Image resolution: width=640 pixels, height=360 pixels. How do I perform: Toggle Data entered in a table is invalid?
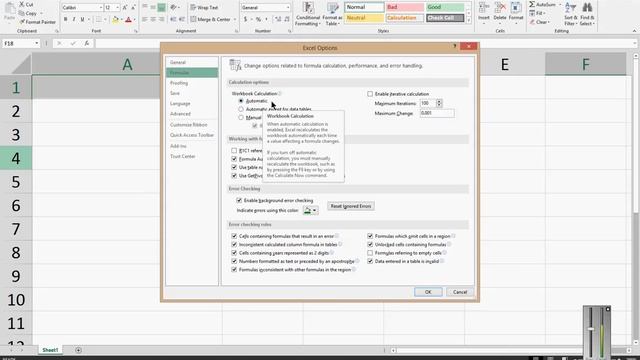[370, 261]
